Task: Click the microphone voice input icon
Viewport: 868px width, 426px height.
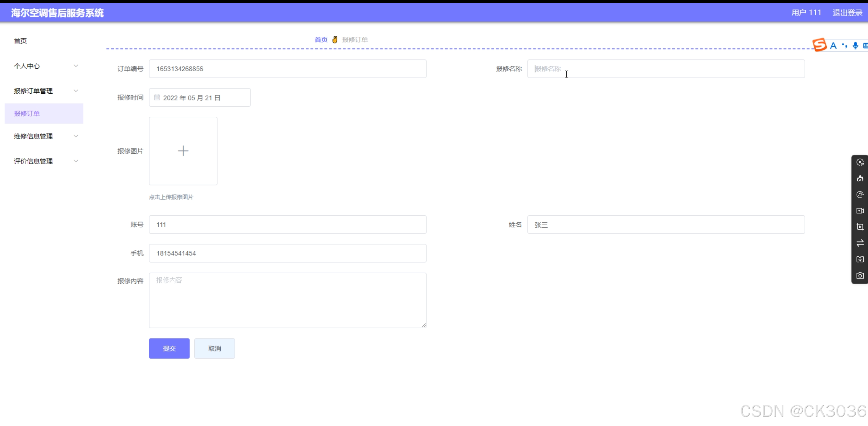Action: point(855,46)
